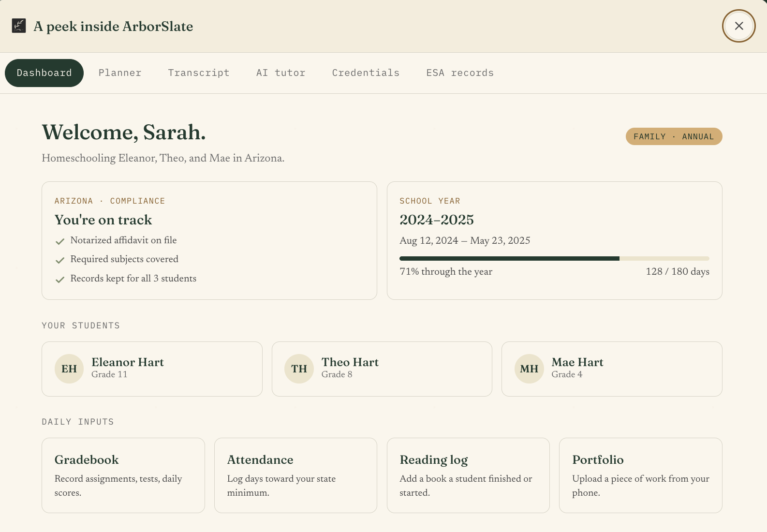Click the 'SCHOOL YEAR' label

[430, 201]
